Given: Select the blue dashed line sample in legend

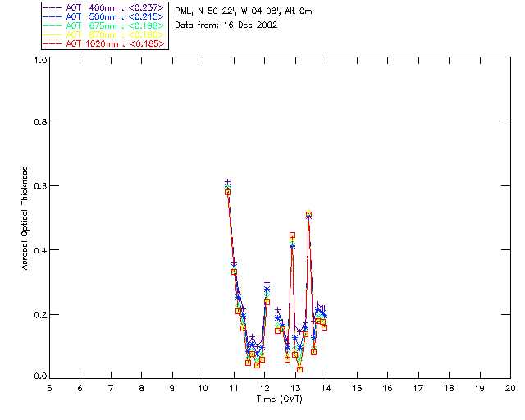Looking at the screenshot, I should 52,16.
